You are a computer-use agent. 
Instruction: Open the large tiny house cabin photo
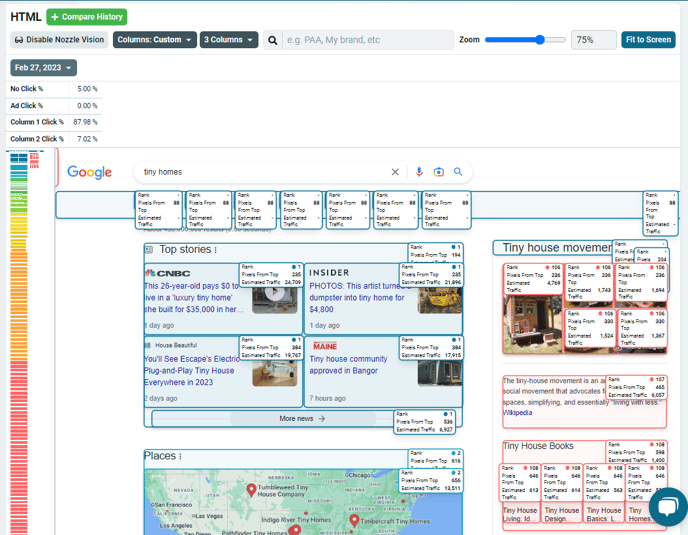click(x=532, y=324)
